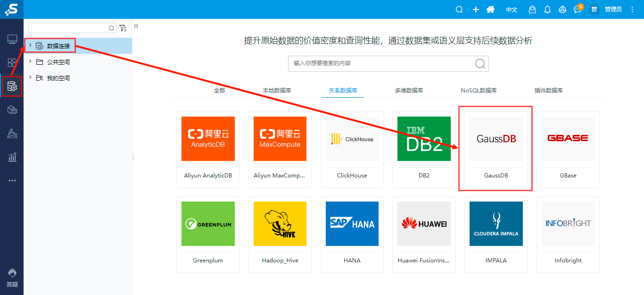The width and height of the screenshot is (644, 295).
Task: Open the search magnifier in top bar
Action: (459, 9)
